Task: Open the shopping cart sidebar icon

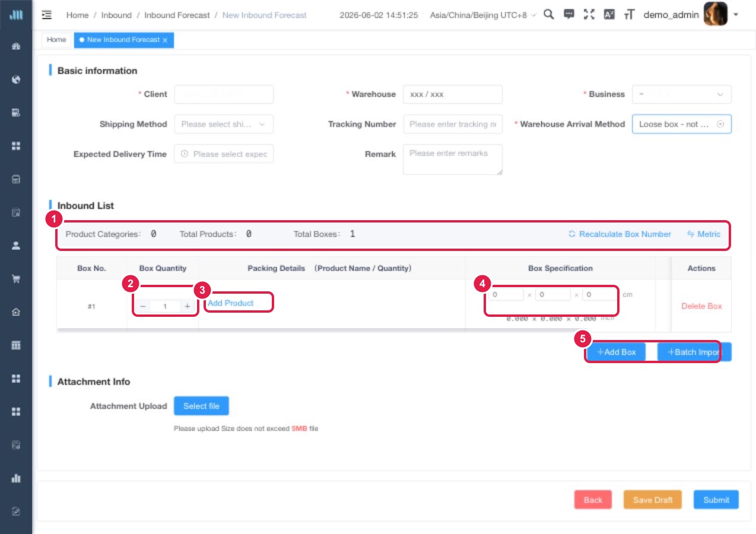Action: (x=17, y=279)
